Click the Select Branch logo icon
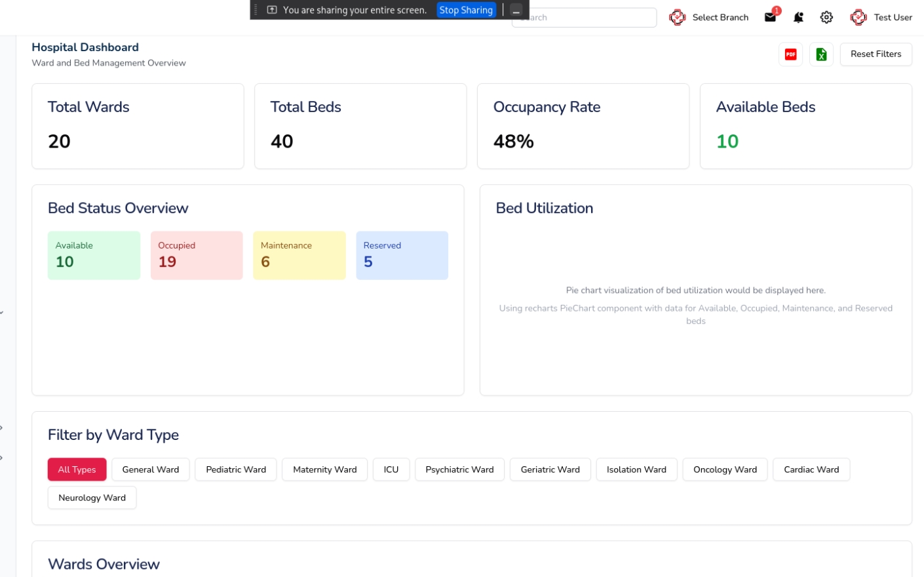 (677, 18)
